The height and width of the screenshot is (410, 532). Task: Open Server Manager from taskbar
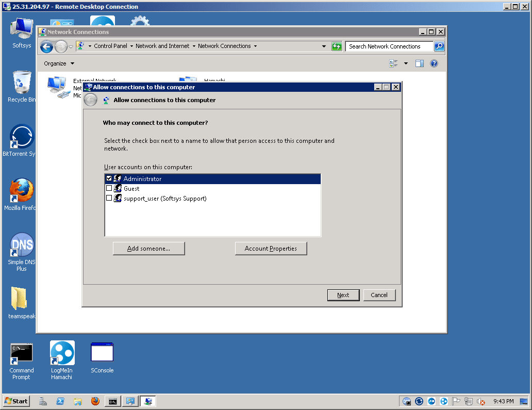coord(43,401)
